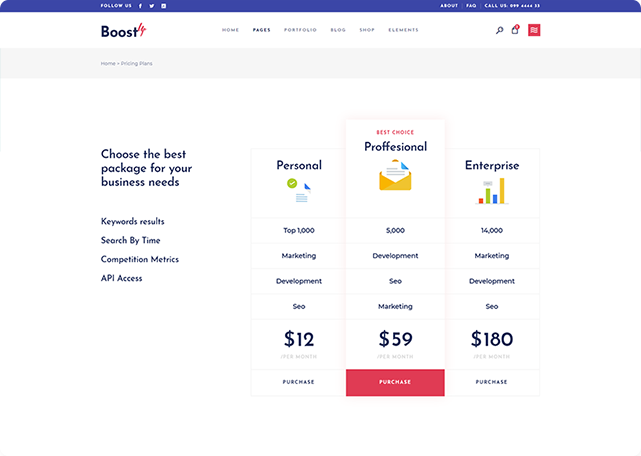Click Purchase under the Enterprise plan
This screenshot has height=456, width=641.
tap(491, 382)
